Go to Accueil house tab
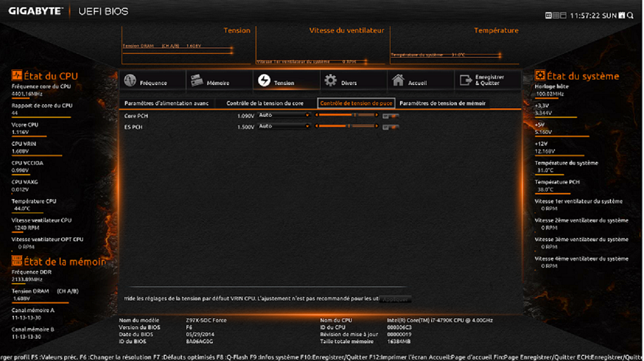644x361 pixels. (420, 80)
